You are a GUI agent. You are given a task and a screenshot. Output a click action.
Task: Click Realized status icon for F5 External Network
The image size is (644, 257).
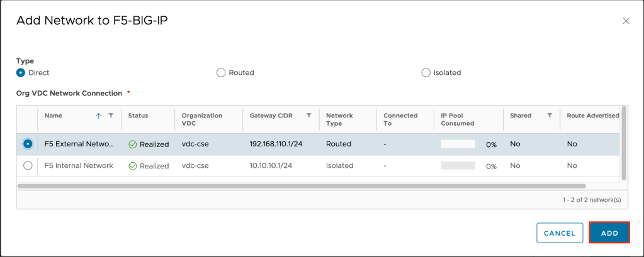(133, 144)
